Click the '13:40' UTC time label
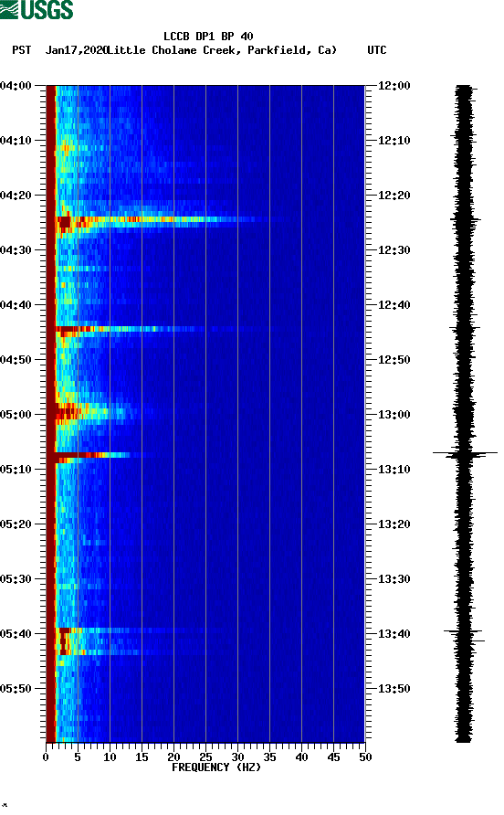 394,634
